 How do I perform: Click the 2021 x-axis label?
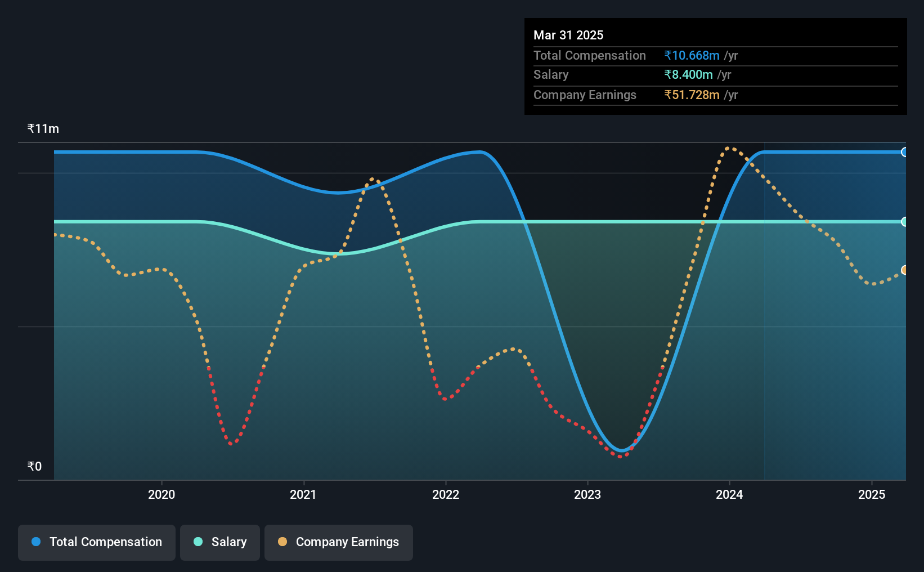click(x=303, y=494)
